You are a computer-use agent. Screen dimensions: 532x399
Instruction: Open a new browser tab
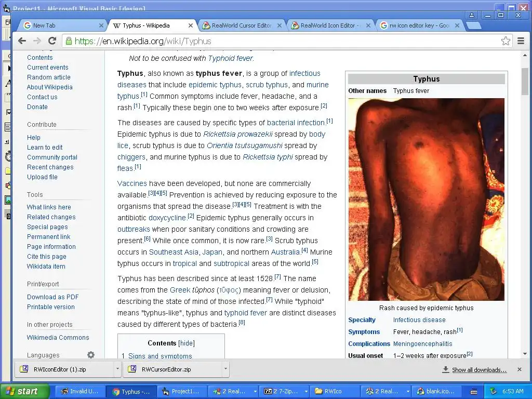click(473, 26)
